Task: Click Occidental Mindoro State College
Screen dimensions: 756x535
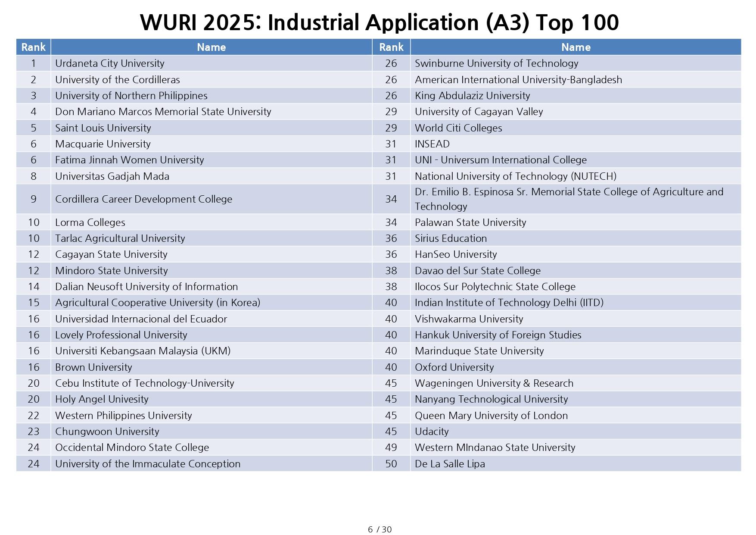Action: 132,447
